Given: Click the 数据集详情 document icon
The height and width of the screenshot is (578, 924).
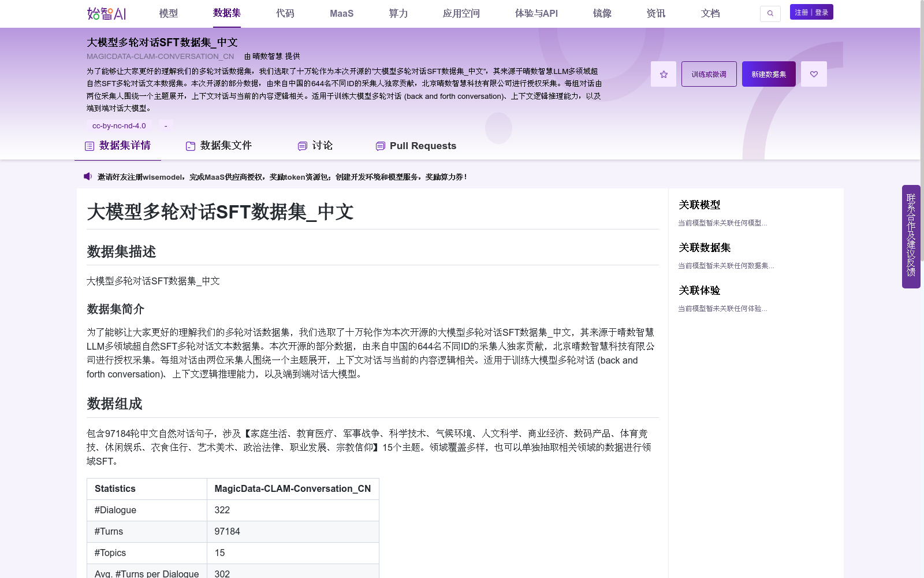Looking at the screenshot, I should click(x=89, y=146).
